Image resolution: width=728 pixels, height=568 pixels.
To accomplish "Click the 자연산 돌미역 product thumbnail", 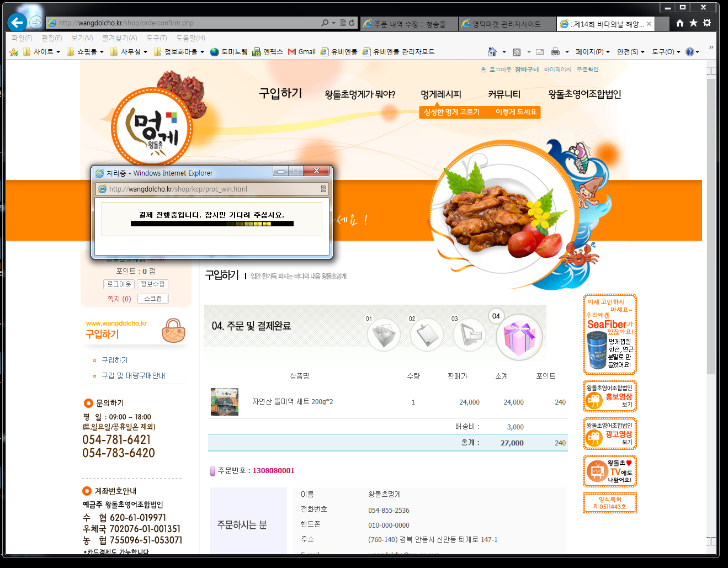I will 225,402.
